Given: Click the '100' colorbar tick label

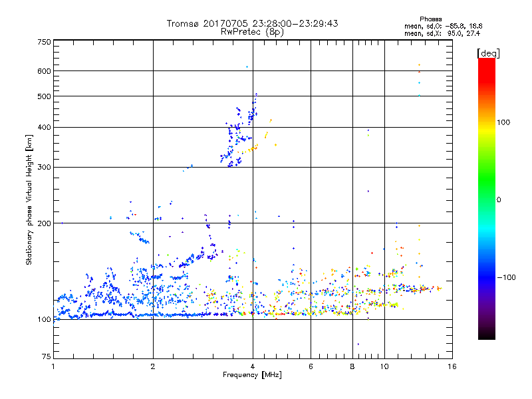Looking at the screenshot, I should click(x=503, y=122).
